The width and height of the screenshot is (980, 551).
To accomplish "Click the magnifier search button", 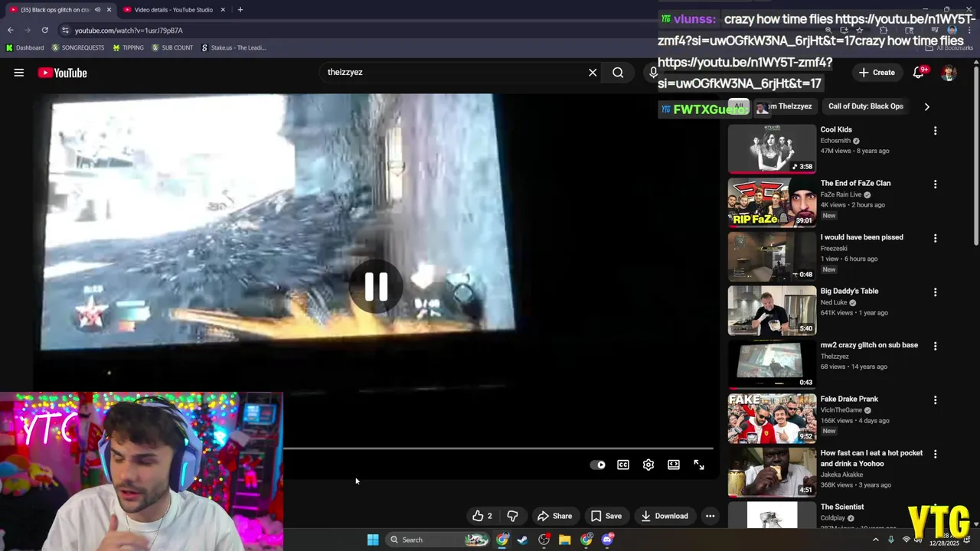I will (x=618, y=73).
